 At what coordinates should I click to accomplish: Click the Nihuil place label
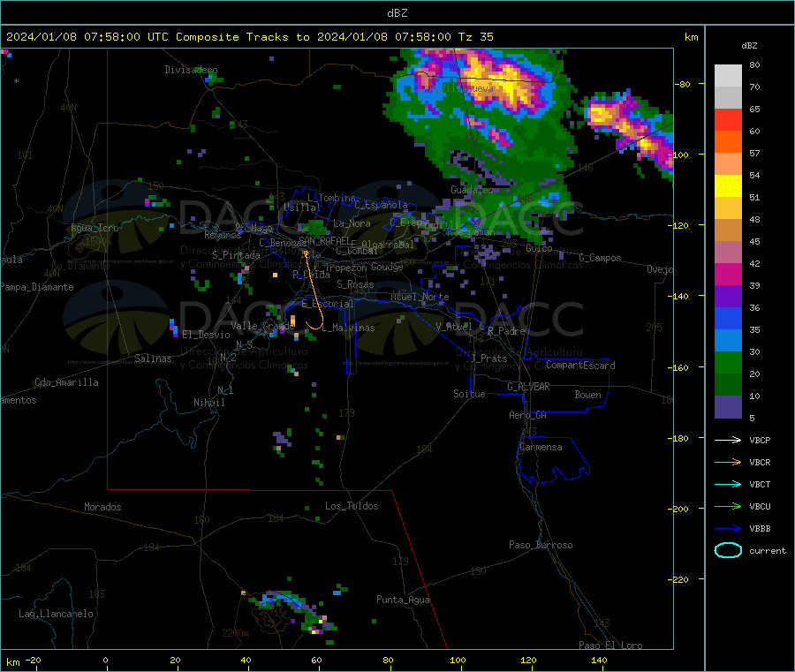(x=208, y=403)
